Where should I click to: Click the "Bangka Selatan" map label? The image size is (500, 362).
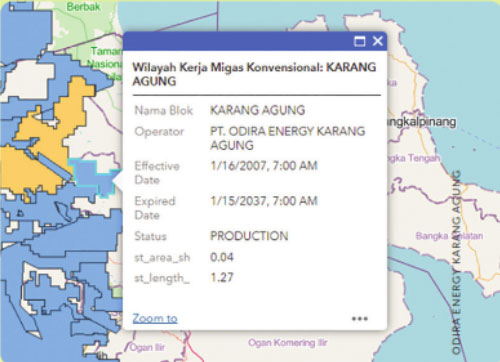coord(449,236)
